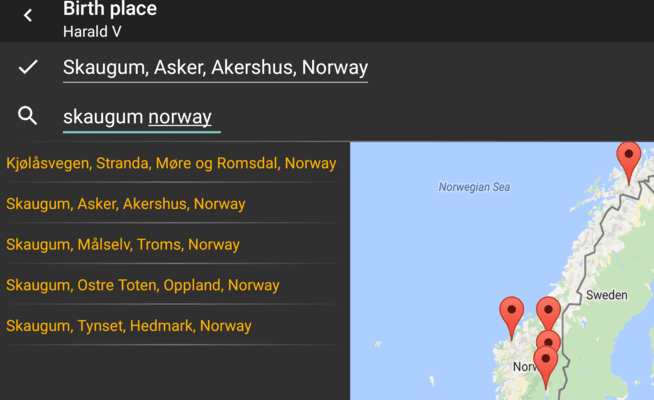
Task: Click the Sweden label on the map
Action: tap(606, 295)
